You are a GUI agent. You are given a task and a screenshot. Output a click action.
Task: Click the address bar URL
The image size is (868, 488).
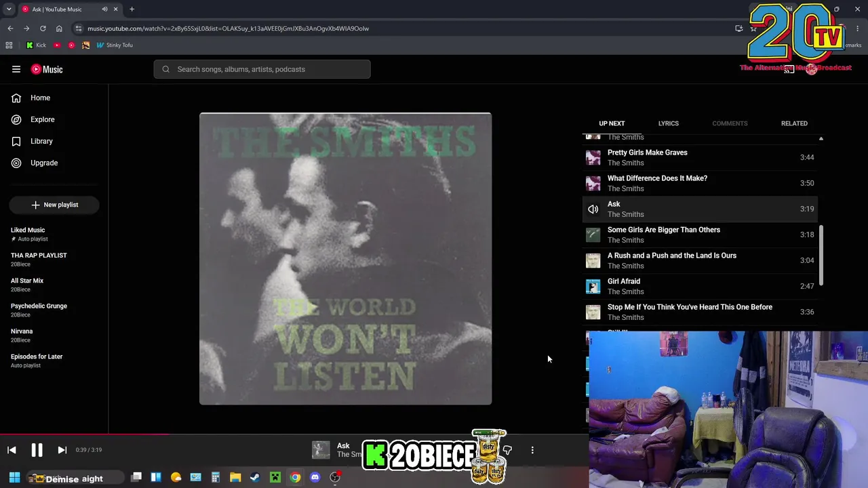coord(228,28)
